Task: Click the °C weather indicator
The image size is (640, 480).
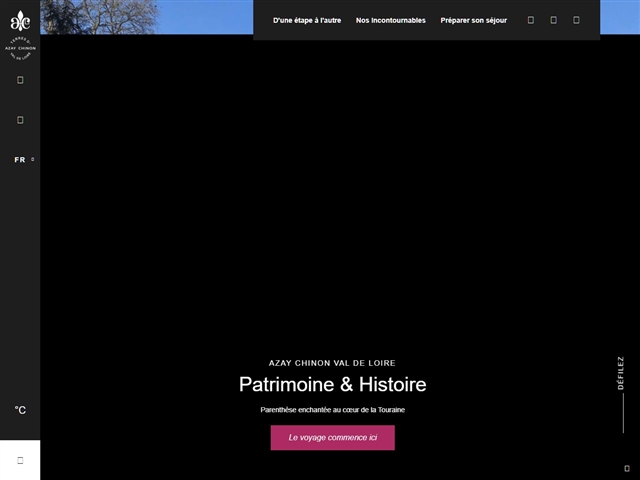Action: pyautogui.click(x=20, y=410)
